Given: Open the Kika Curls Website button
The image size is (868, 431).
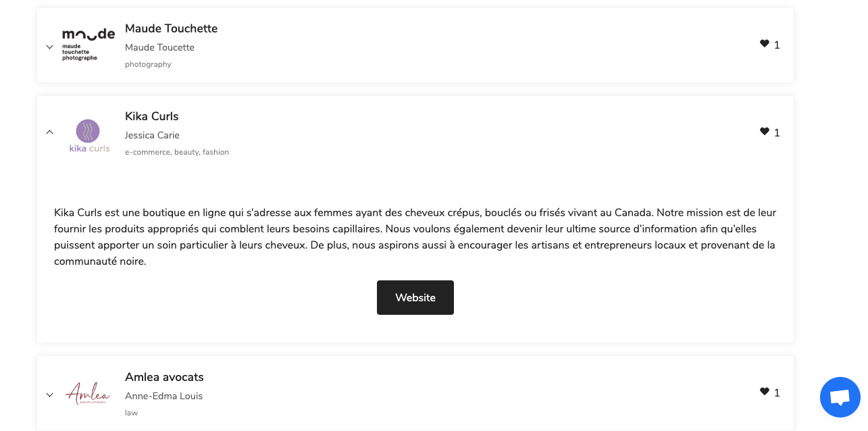Looking at the screenshot, I should coord(415,297).
